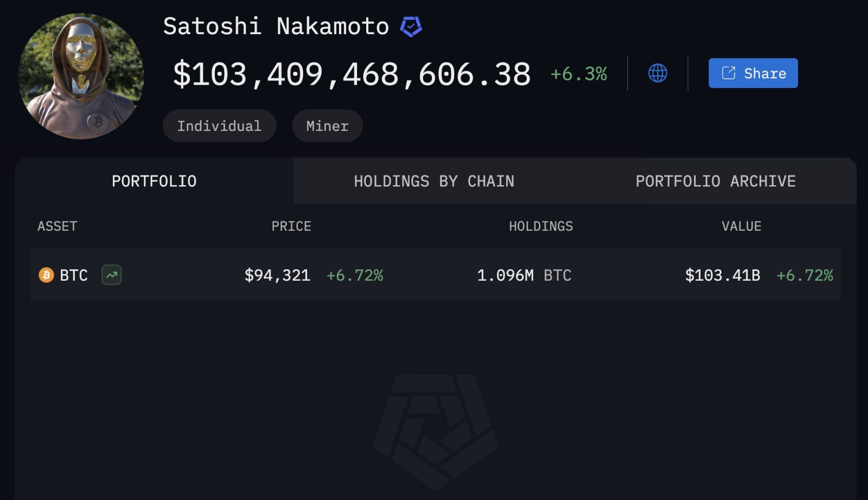Screen dimensions: 868x500
Task: Select the BTC coin icon
Action: (46, 275)
